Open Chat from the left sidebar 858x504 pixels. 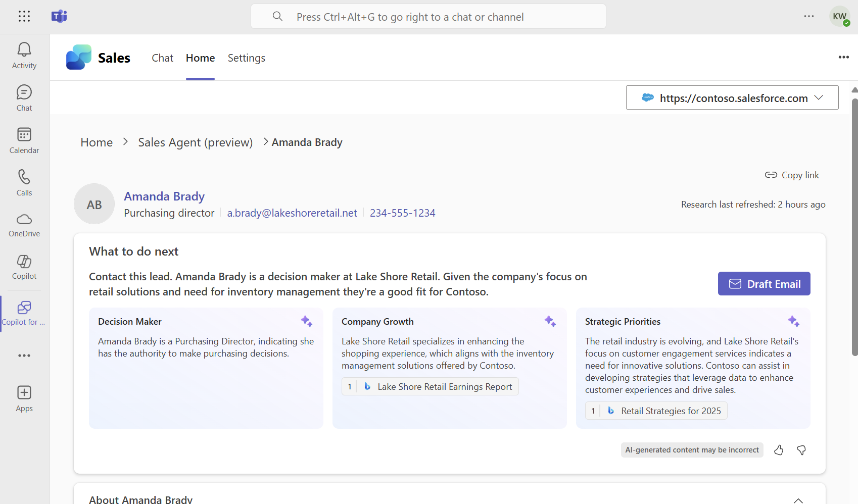click(x=24, y=97)
